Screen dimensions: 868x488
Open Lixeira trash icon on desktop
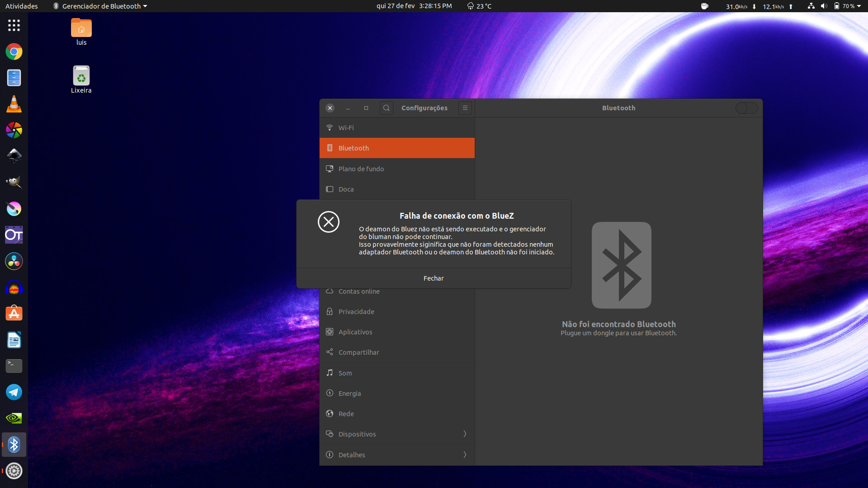coord(81,80)
